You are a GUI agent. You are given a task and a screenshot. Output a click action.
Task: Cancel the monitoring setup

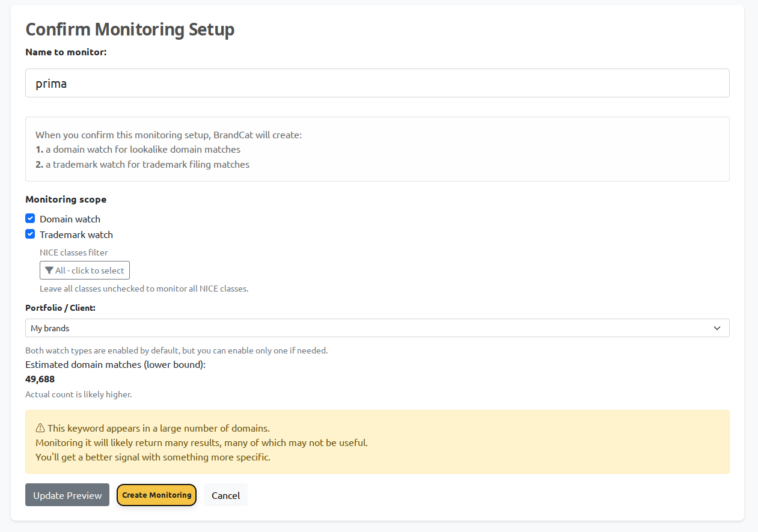225,495
